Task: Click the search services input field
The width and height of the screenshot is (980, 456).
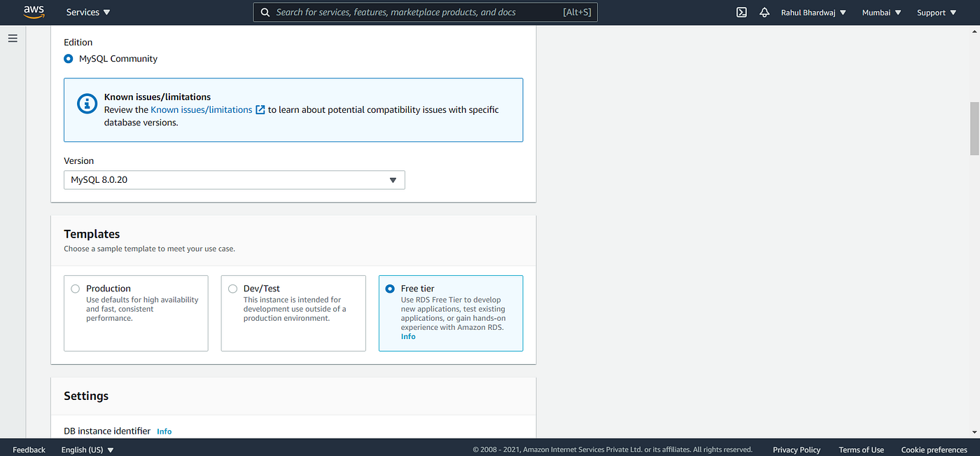Action: (x=425, y=12)
